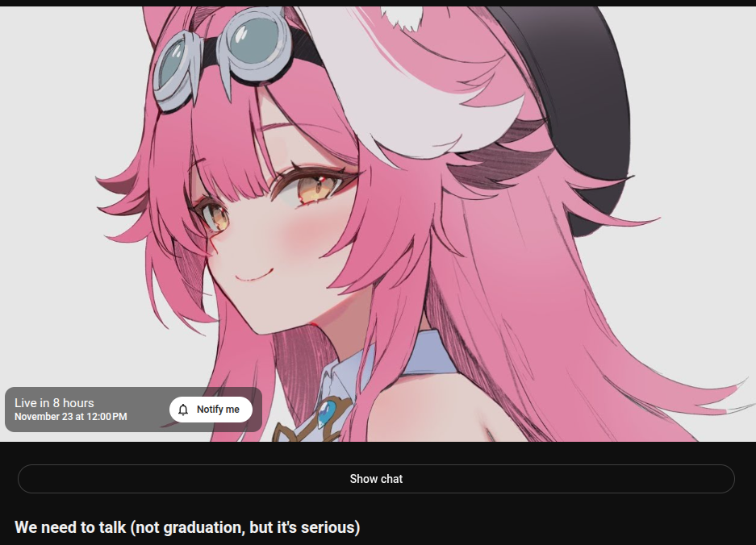
Task: Click the white fluffy fox ear
Action: click(404, 19)
